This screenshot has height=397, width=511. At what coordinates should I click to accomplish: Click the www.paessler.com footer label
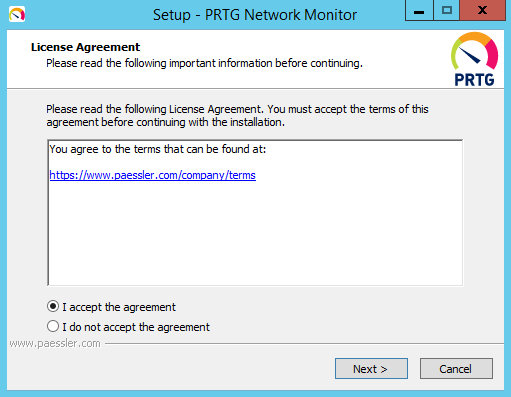click(x=55, y=343)
